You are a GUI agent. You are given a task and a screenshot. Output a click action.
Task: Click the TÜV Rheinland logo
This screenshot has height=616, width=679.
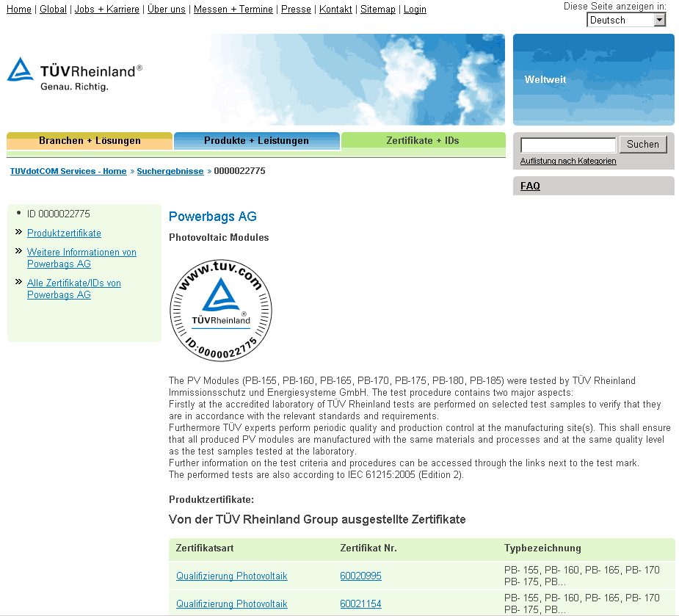[x=74, y=74]
